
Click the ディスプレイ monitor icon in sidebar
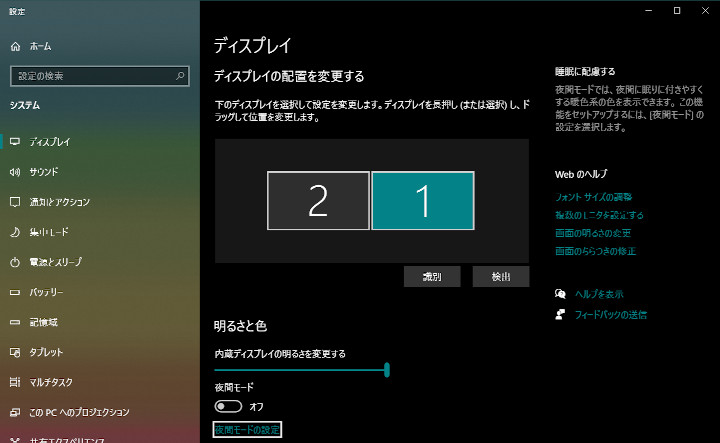coord(15,142)
